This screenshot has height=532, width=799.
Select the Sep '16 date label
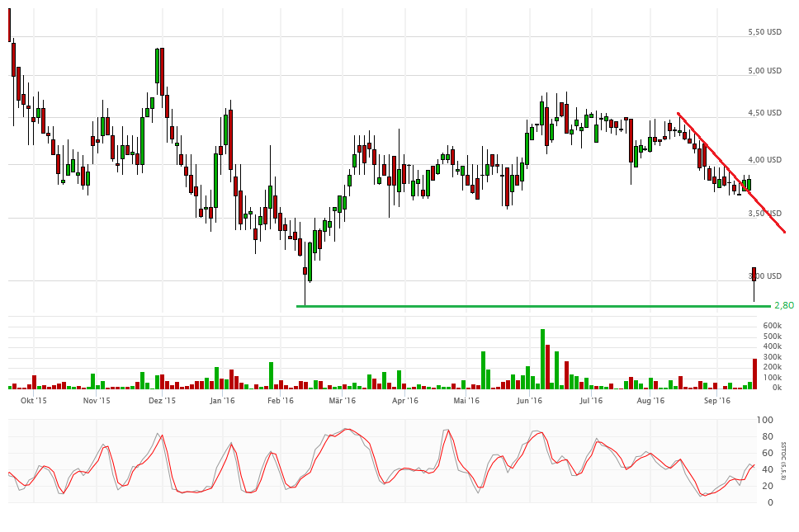[x=717, y=401]
